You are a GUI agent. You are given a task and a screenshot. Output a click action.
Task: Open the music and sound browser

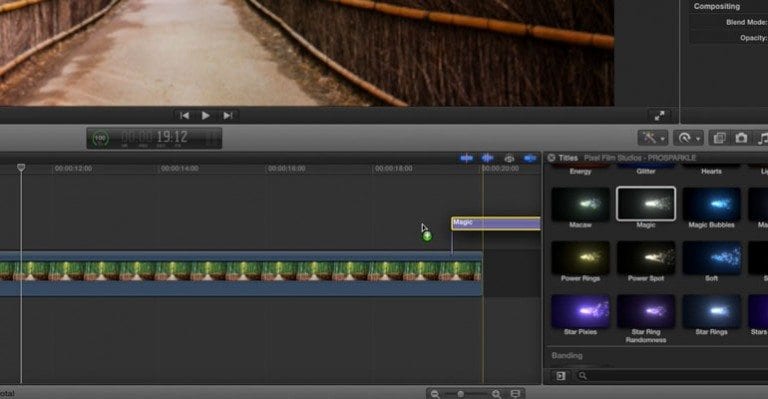[x=763, y=138]
